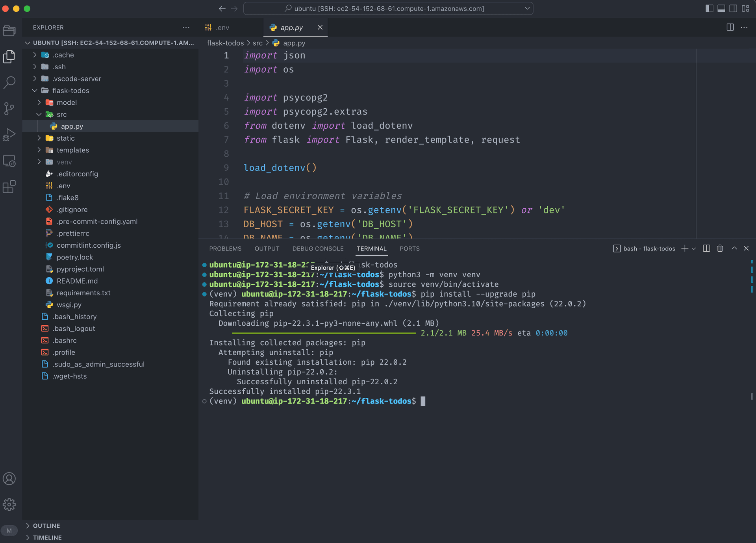Toggle the secondary side bar layout icon
The width and height of the screenshot is (756, 543).
pyautogui.click(x=733, y=8)
